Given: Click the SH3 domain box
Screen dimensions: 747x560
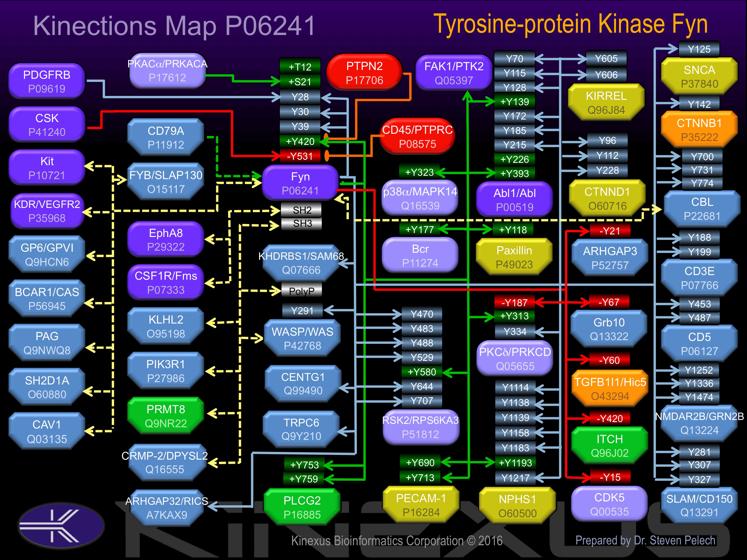Looking at the screenshot, I should [x=302, y=223].
